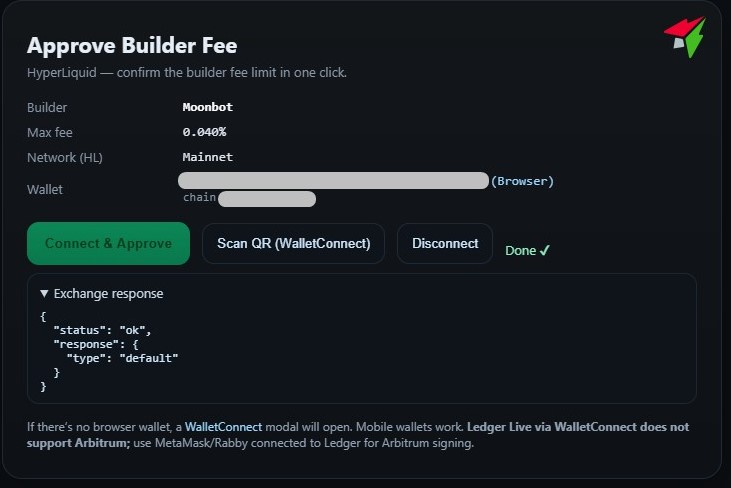Screen dimensions: 731x488
Task: Click the Mainnet network value
Action: [x=207, y=157]
